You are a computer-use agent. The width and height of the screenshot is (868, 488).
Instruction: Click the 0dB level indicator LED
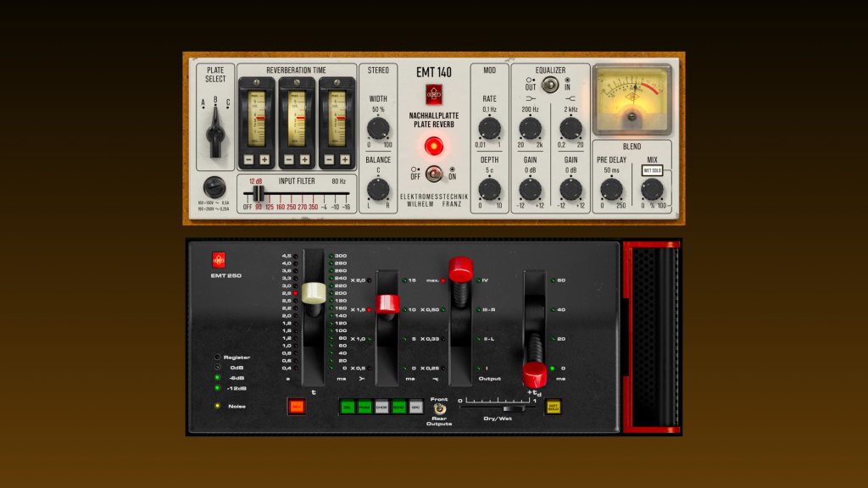point(218,368)
